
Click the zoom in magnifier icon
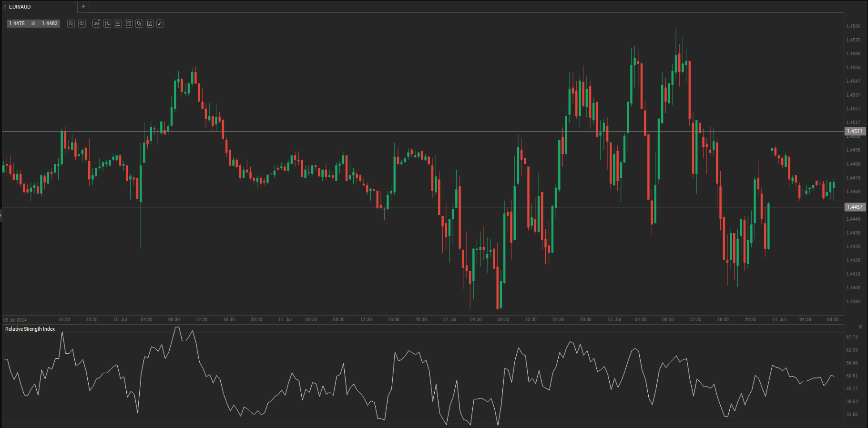pyautogui.click(x=82, y=23)
